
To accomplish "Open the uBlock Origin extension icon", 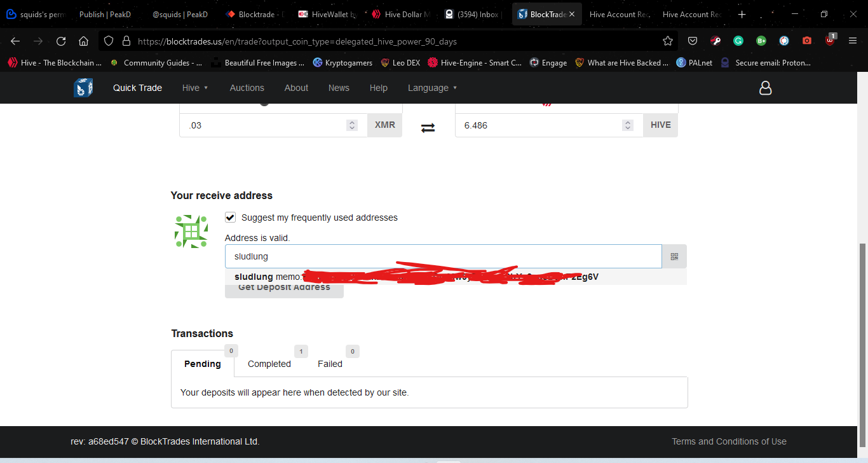I will [831, 41].
